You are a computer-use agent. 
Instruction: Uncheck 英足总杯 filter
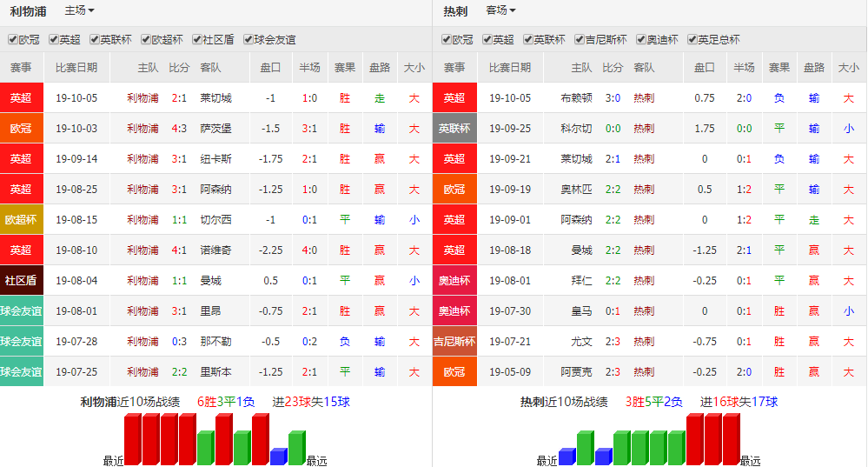click(x=692, y=39)
